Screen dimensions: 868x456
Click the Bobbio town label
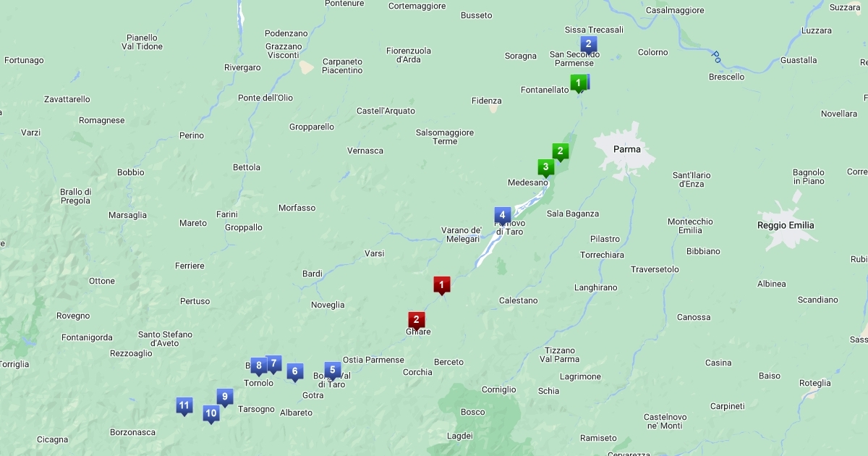click(131, 172)
